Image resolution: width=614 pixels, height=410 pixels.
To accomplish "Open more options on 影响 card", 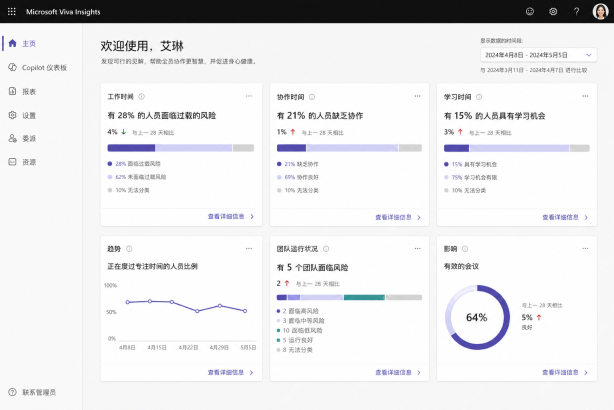I will coord(585,248).
